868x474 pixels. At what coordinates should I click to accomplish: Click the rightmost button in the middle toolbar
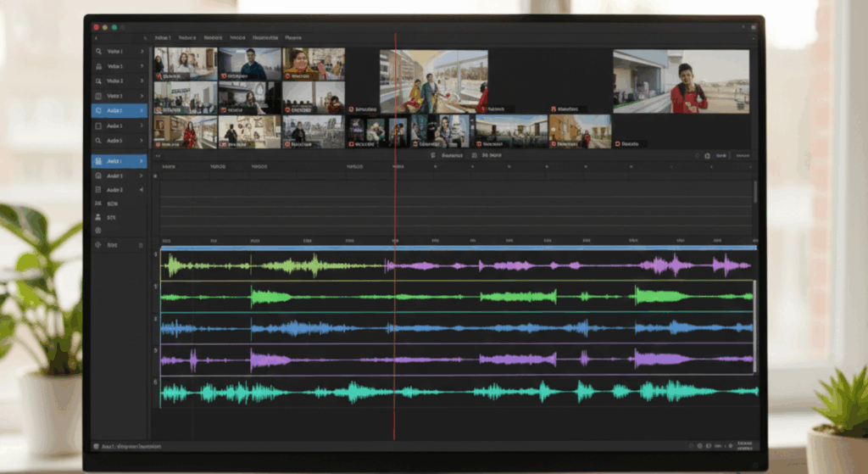click(743, 156)
